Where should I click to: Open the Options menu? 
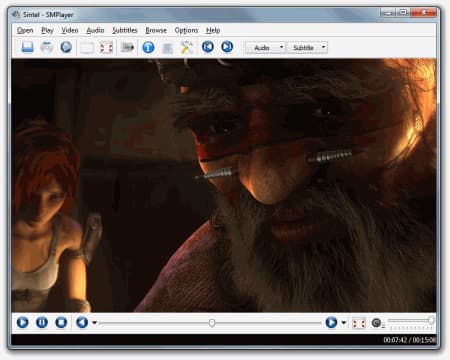coord(186,30)
